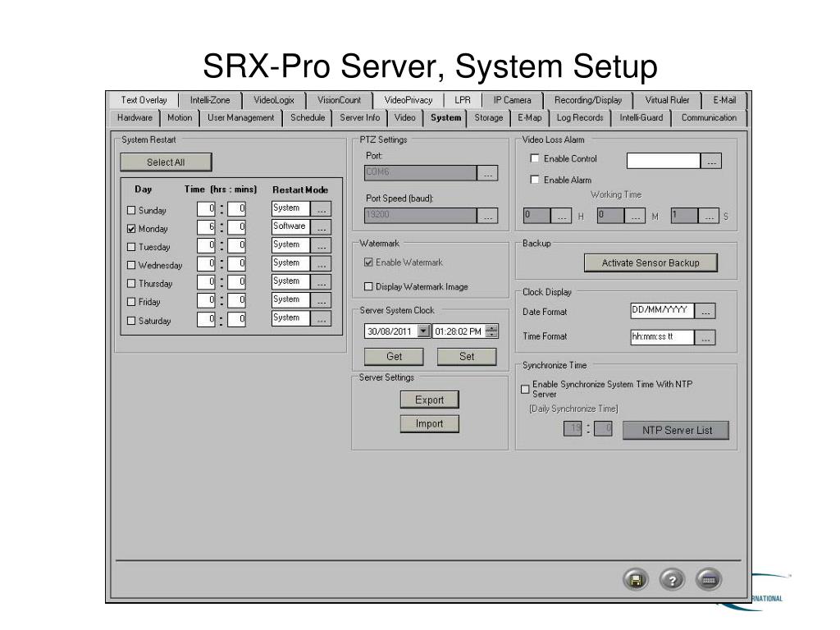Open Wednesday restart mode selector
The width and height of the screenshot is (840, 630).
pos(322,263)
